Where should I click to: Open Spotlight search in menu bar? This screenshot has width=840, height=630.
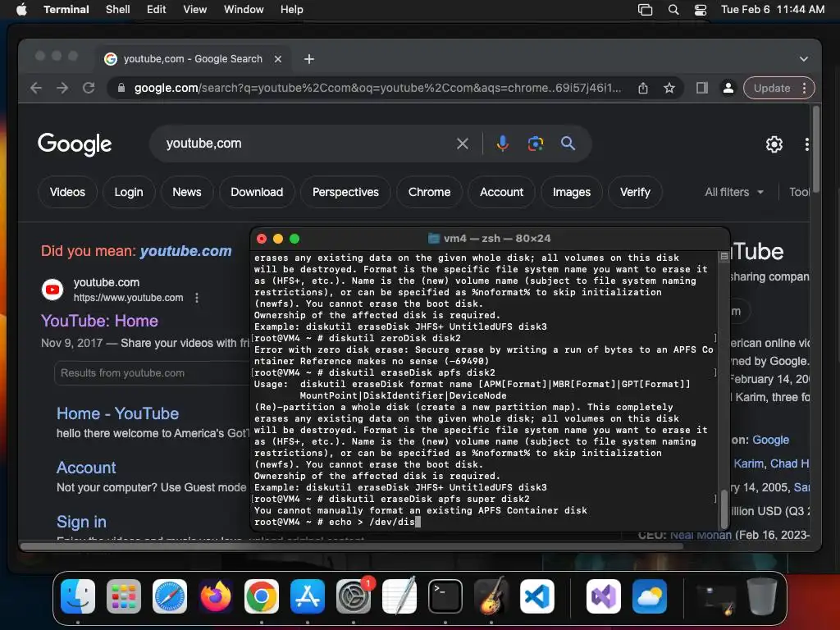(673, 9)
